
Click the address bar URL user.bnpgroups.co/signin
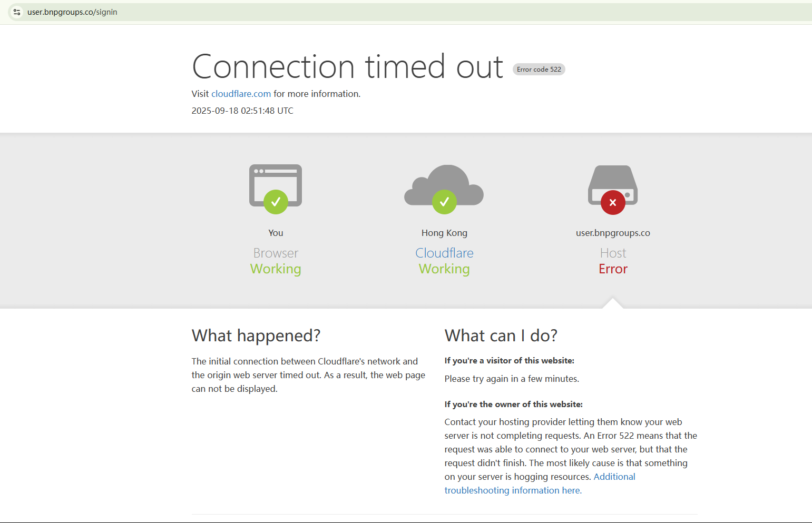pyautogui.click(x=72, y=12)
